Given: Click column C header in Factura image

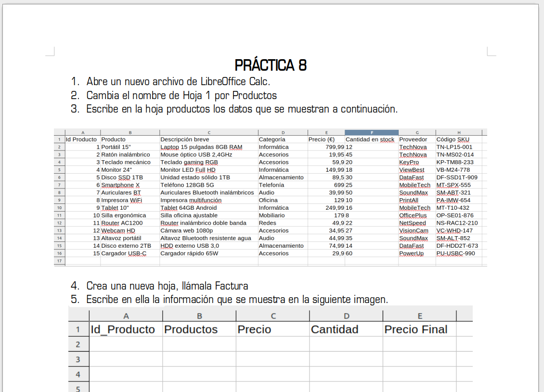Looking at the screenshot, I should click(x=273, y=316).
